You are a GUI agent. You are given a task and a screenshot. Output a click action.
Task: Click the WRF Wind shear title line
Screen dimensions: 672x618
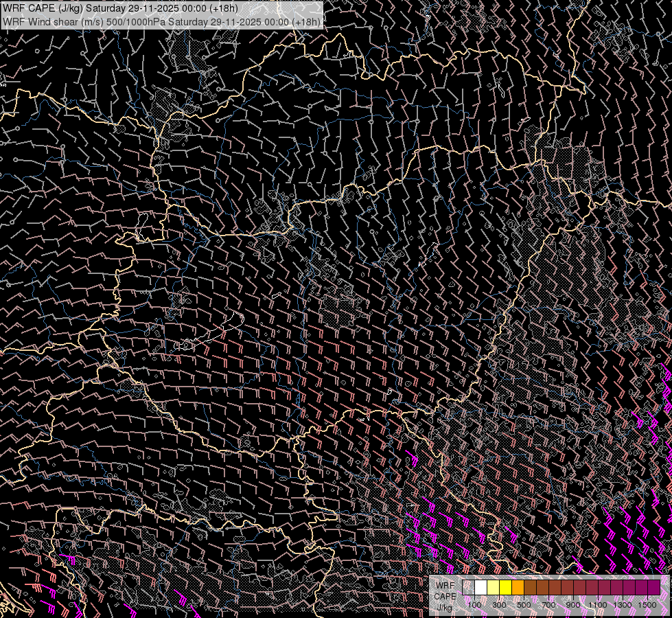[x=162, y=21]
